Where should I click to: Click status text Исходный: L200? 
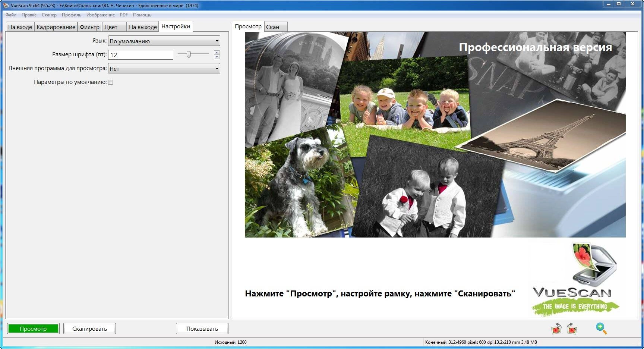(x=230, y=342)
